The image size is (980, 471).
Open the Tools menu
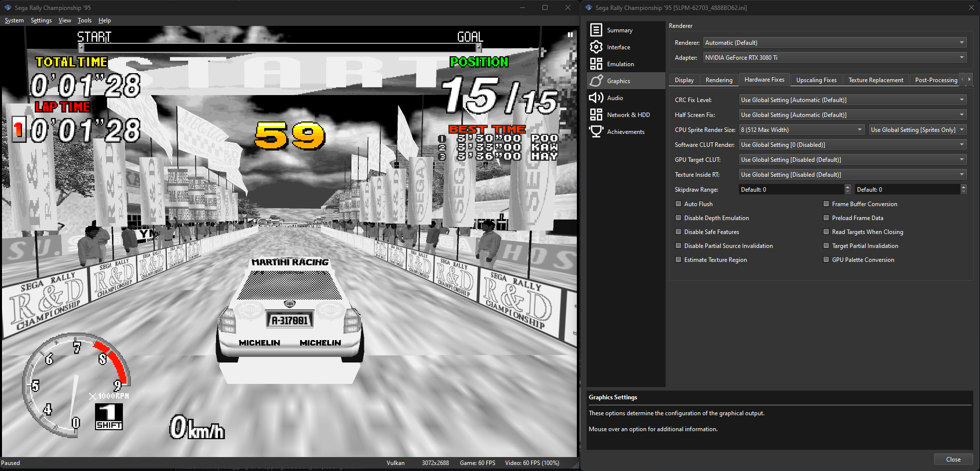click(x=84, y=20)
